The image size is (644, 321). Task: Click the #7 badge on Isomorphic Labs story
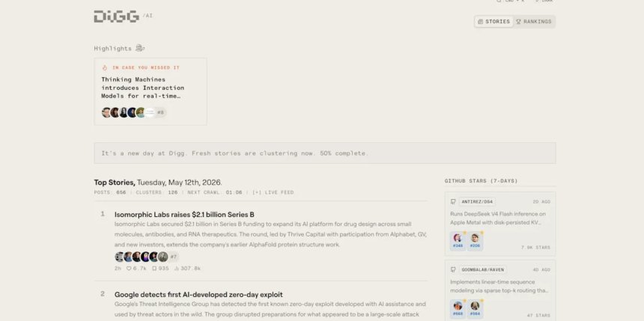[174, 257]
